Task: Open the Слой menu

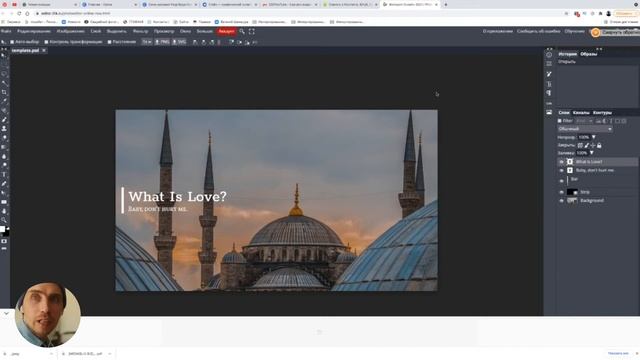Action: tap(96, 31)
